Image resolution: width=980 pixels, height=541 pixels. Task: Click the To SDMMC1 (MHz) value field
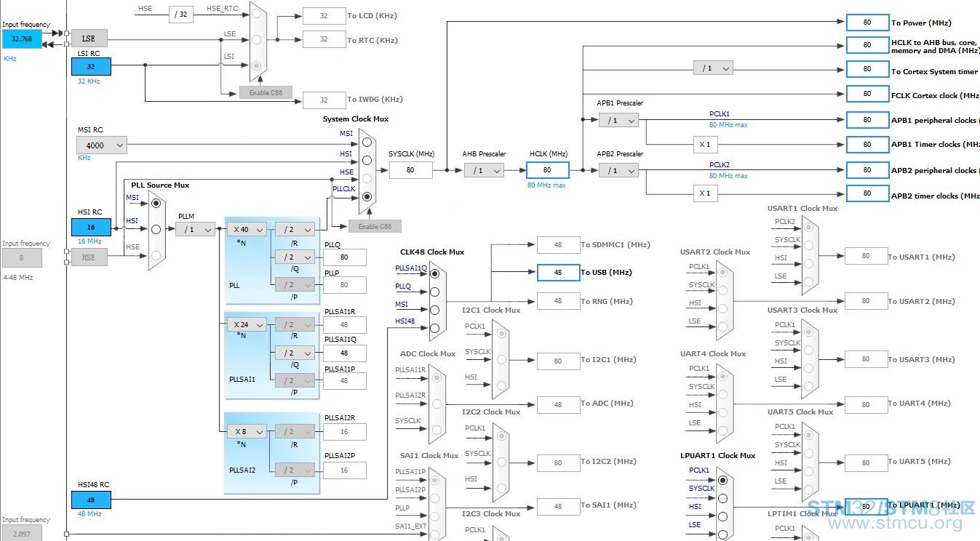[x=558, y=245]
